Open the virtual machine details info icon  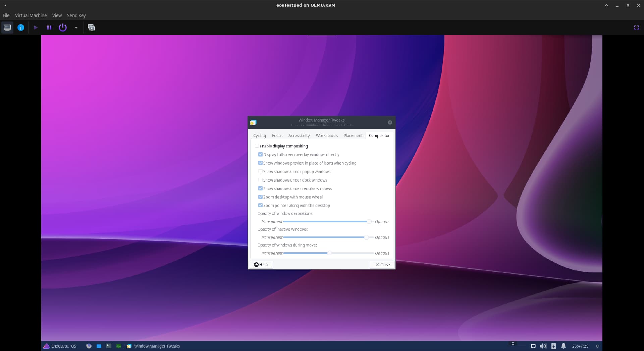coord(21,28)
